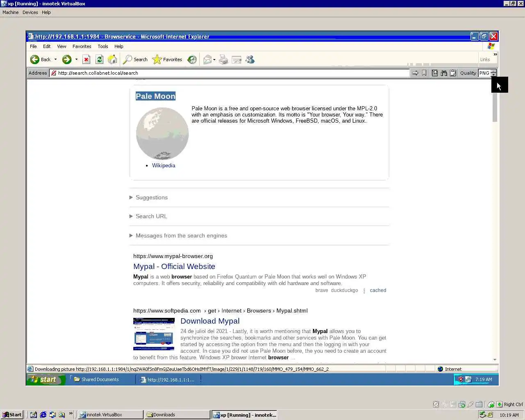Expand Messages from the search engines
The height and width of the screenshot is (420, 525).
click(178, 235)
